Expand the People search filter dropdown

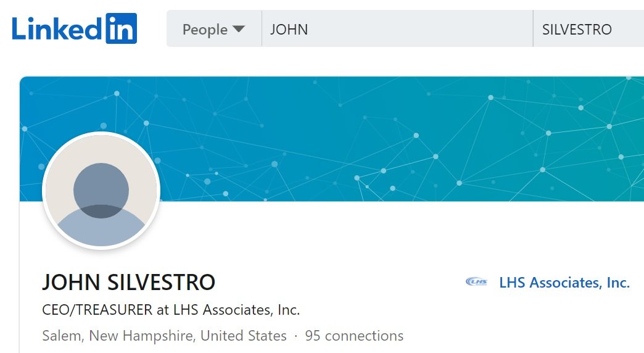(x=214, y=29)
